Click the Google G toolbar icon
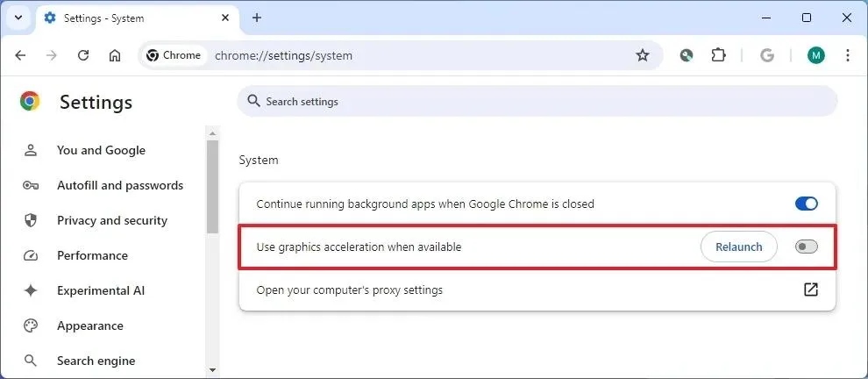 tap(767, 55)
